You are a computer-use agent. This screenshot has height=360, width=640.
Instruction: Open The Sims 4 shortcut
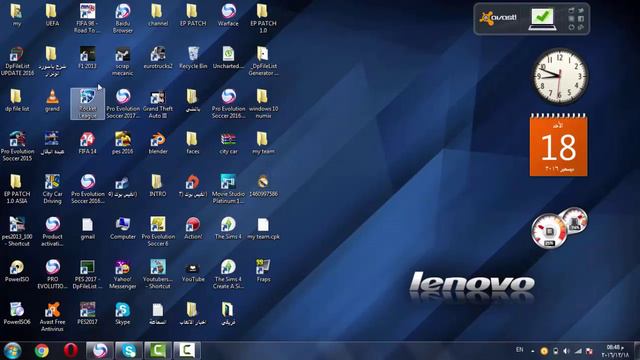coord(228,228)
